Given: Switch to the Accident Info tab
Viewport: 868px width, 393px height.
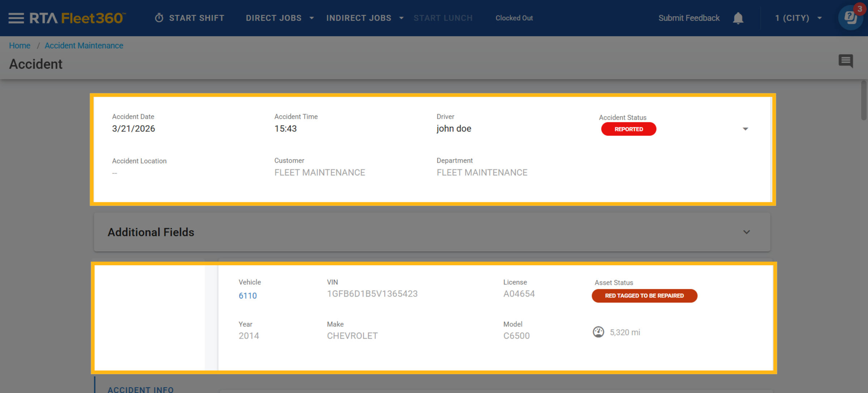Looking at the screenshot, I should coord(140,389).
